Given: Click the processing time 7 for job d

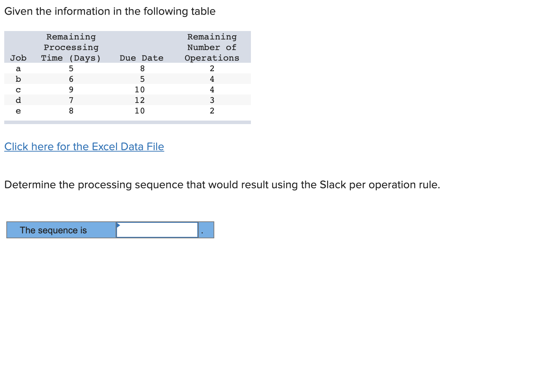Looking at the screenshot, I should [x=72, y=100].
